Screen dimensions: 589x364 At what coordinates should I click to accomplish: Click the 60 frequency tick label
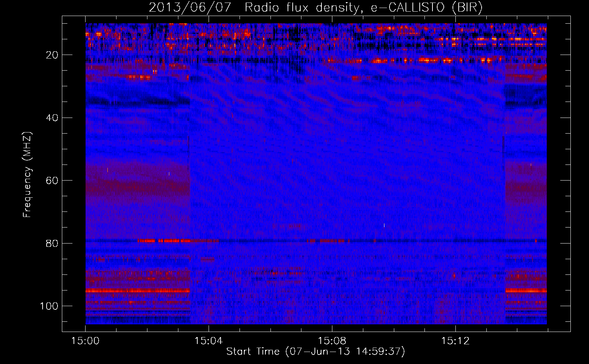pos(52,181)
